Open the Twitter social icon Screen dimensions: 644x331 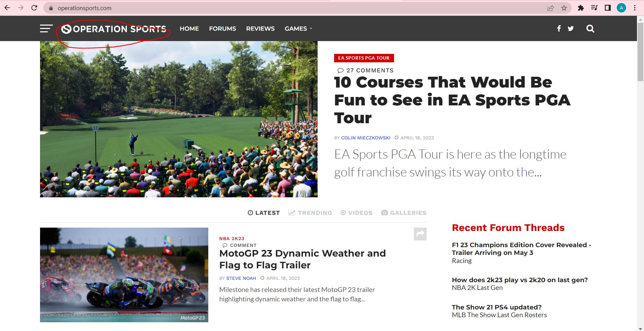571,29
